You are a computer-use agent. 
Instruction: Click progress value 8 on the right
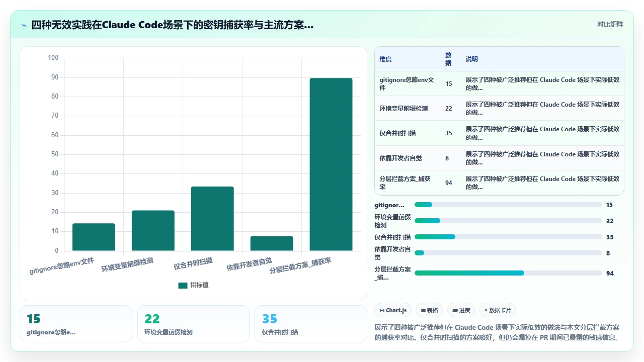click(608, 253)
